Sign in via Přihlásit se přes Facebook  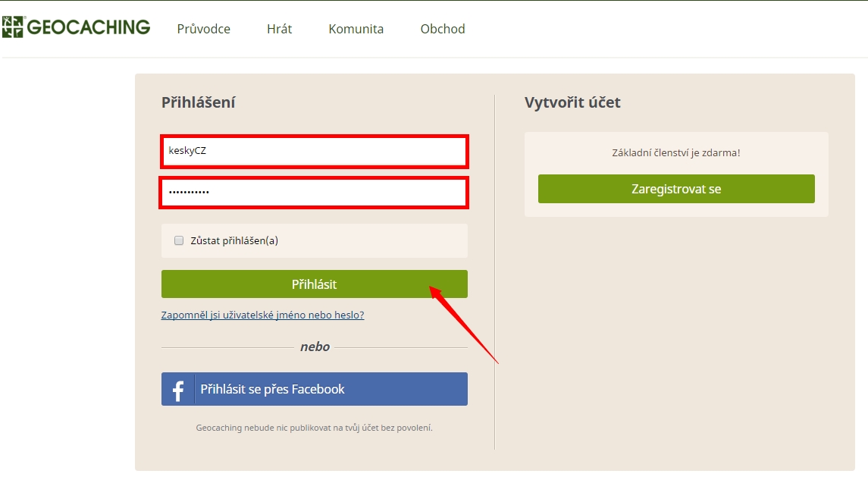tap(315, 389)
